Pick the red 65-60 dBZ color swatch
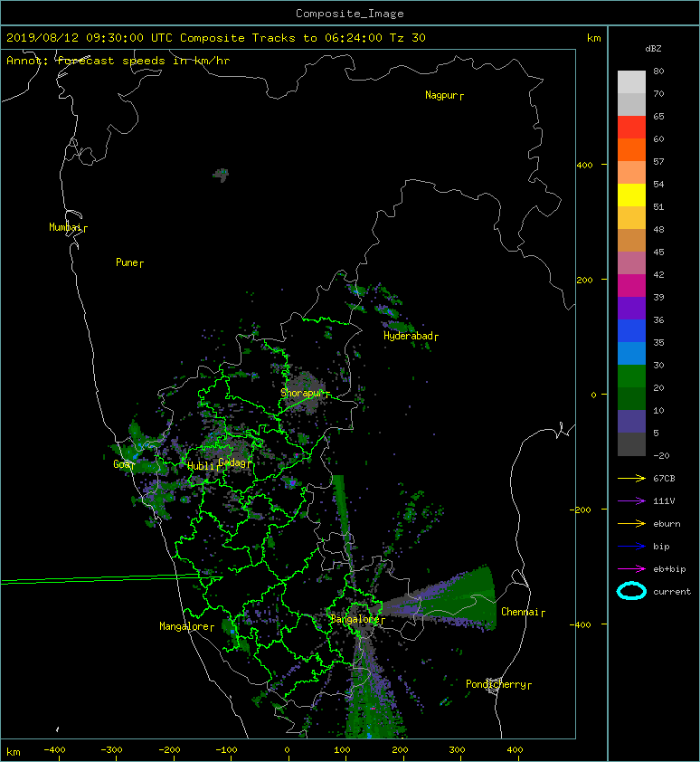This screenshot has height=762, width=700. [x=631, y=127]
